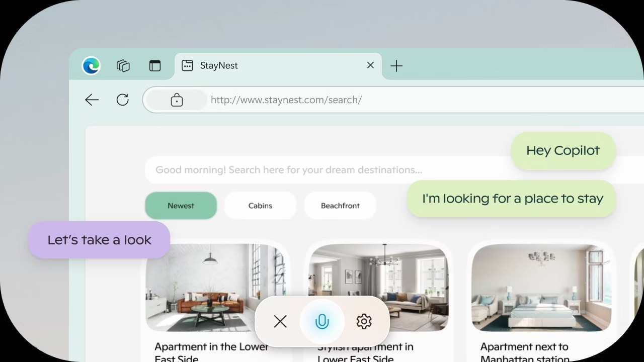Select the StayNest browser tab
This screenshot has height=362, width=644.
pyautogui.click(x=278, y=65)
